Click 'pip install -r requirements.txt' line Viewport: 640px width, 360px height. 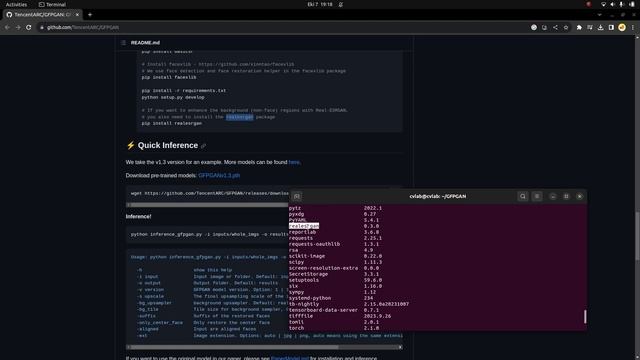click(x=184, y=91)
